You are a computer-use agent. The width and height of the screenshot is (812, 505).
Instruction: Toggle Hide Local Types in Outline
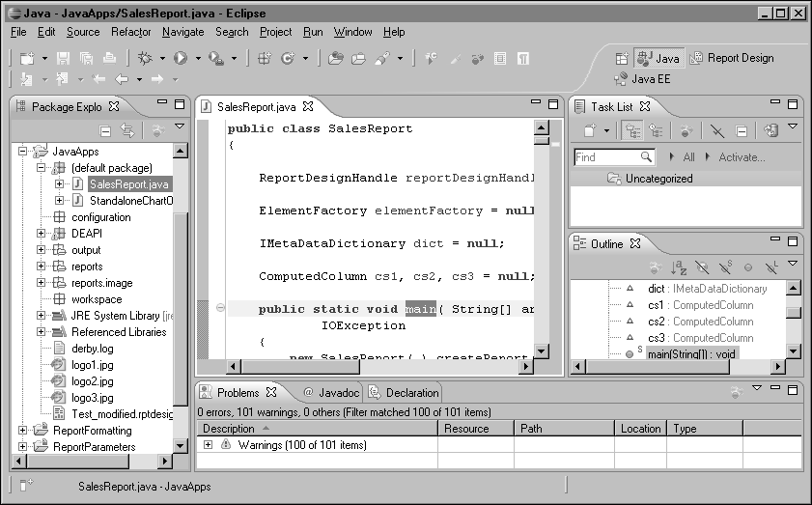771,267
